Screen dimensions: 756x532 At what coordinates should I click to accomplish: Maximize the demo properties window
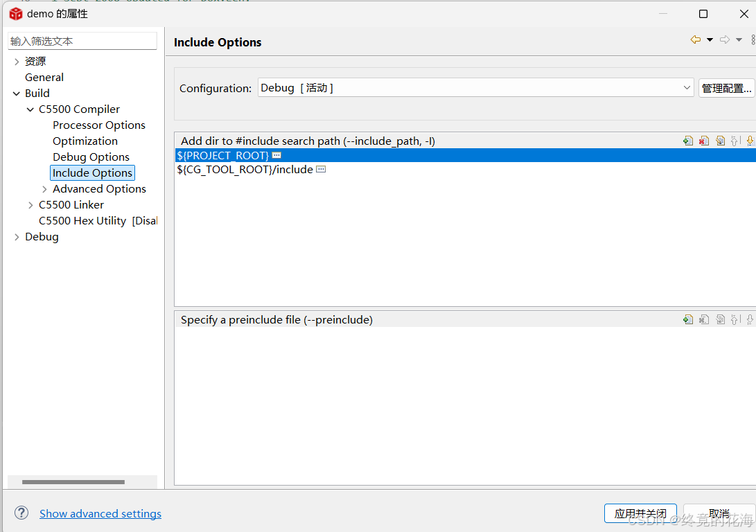tap(703, 14)
